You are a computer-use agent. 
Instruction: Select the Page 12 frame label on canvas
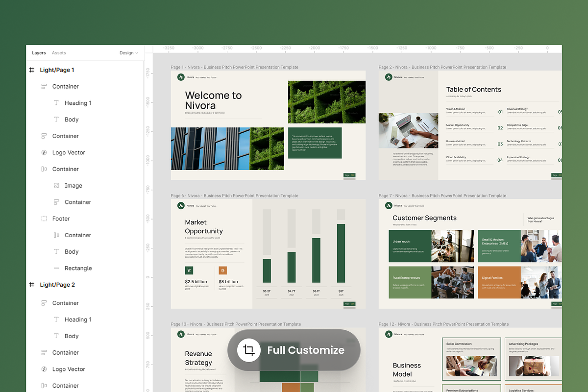443,324
